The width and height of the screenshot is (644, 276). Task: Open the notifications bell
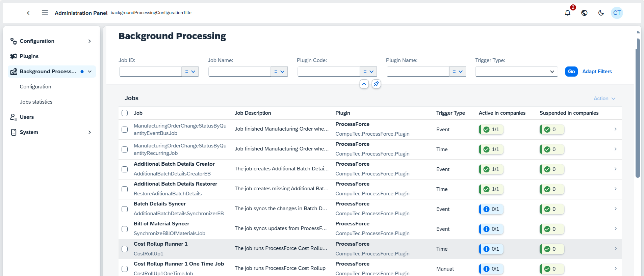pyautogui.click(x=568, y=13)
